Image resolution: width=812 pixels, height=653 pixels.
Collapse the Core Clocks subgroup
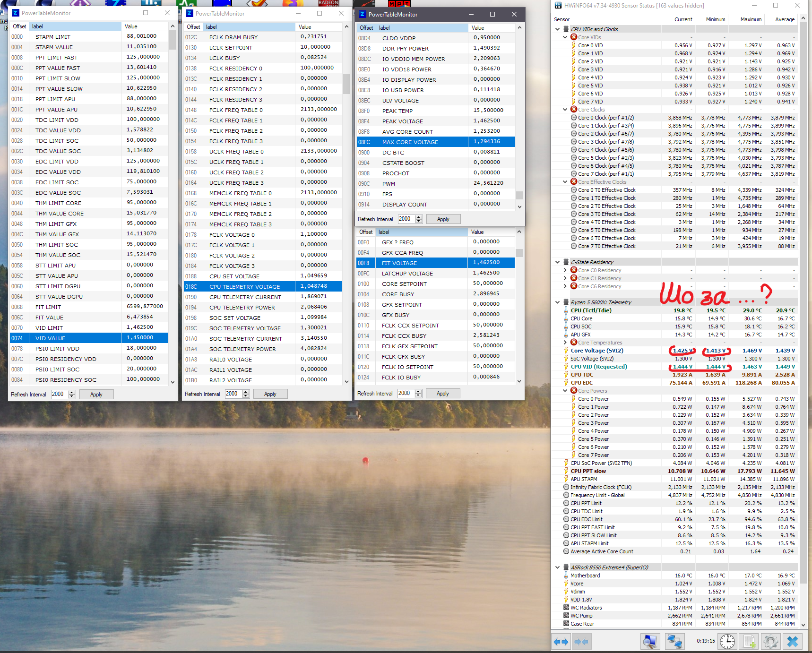[x=565, y=110]
